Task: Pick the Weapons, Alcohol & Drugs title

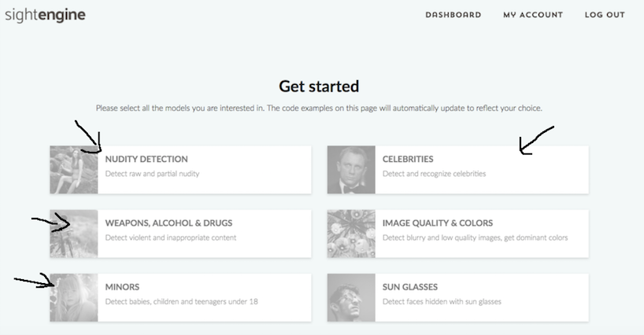Action: tap(168, 223)
